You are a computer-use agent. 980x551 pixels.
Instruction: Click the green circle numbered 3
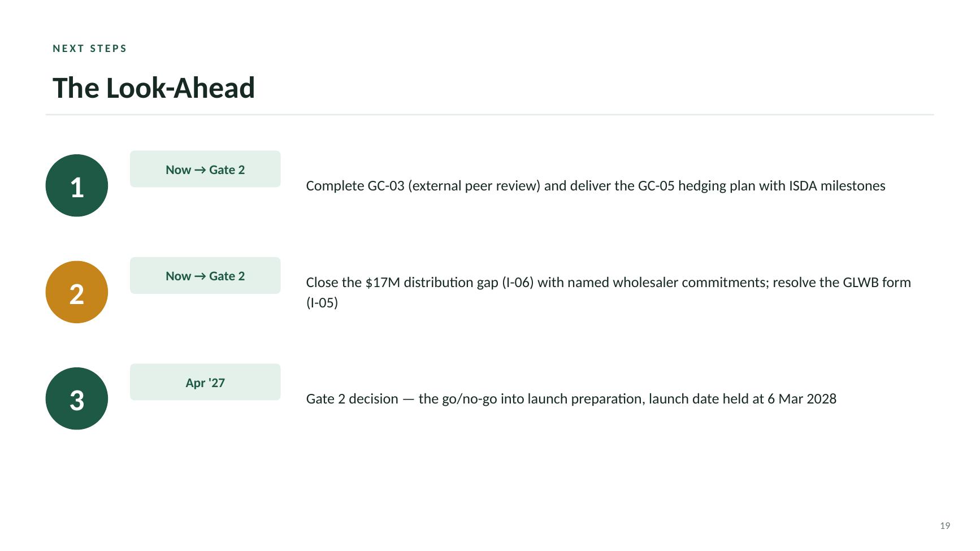pyautogui.click(x=77, y=398)
